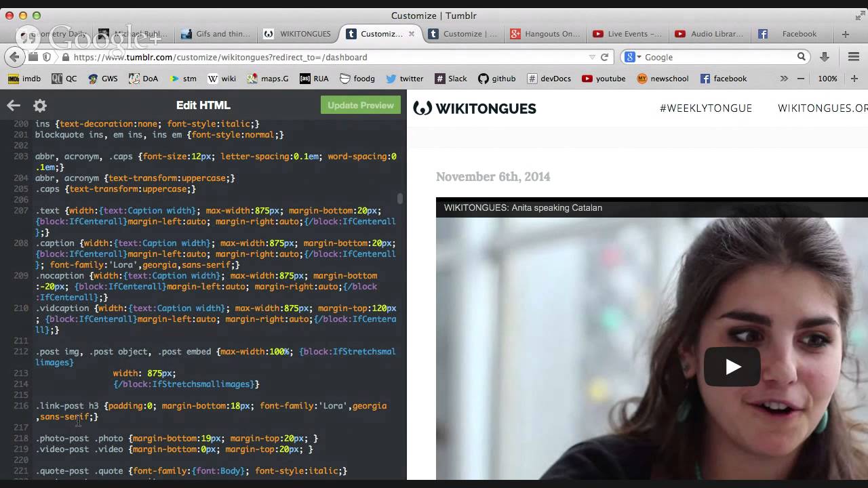Open a new tab with the plus
Screen dimensions: 868x488
coord(845,34)
